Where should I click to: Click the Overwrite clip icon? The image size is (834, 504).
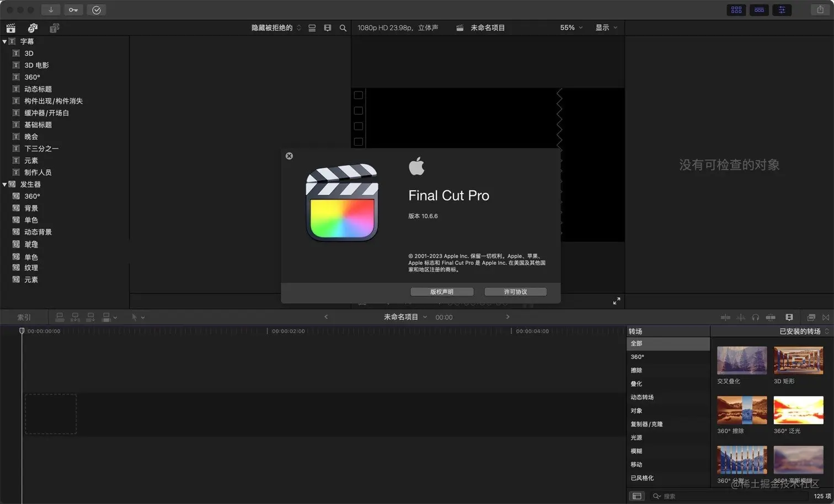(106, 317)
